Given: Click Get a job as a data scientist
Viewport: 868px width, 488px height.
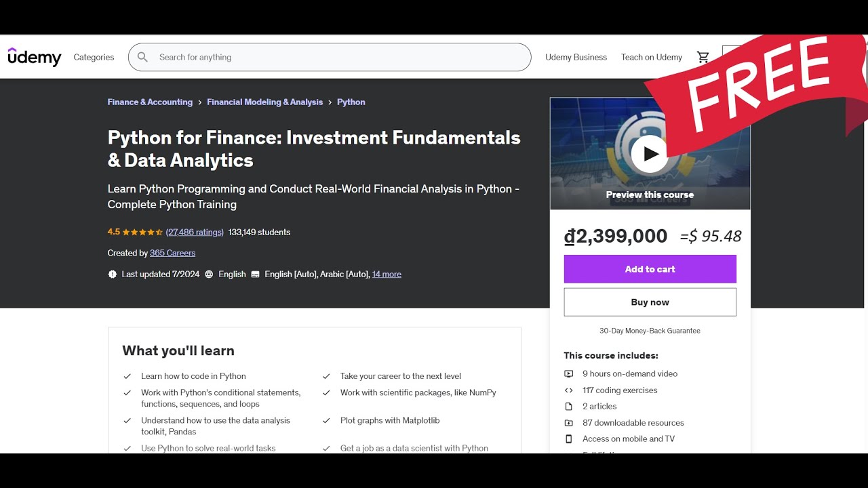Looking at the screenshot, I should coord(414,448).
